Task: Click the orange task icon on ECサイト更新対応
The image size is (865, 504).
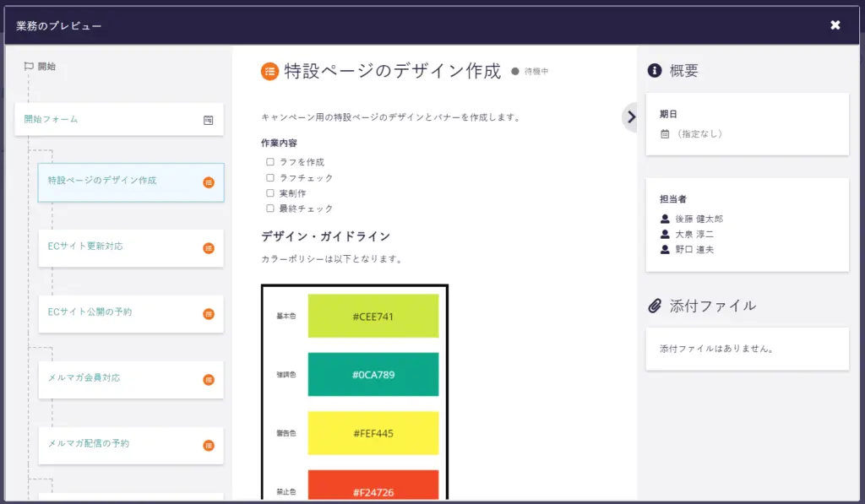Action: [x=209, y=248]
